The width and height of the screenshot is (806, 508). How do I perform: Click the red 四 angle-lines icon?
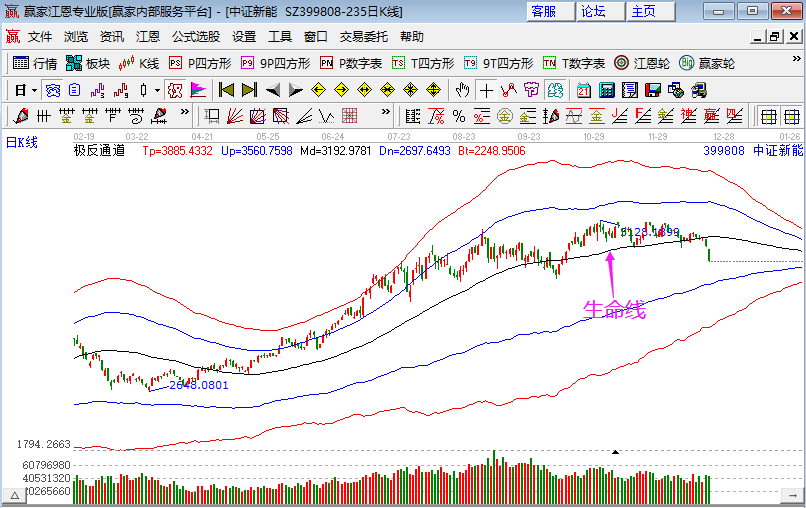[x=735, y=117]
